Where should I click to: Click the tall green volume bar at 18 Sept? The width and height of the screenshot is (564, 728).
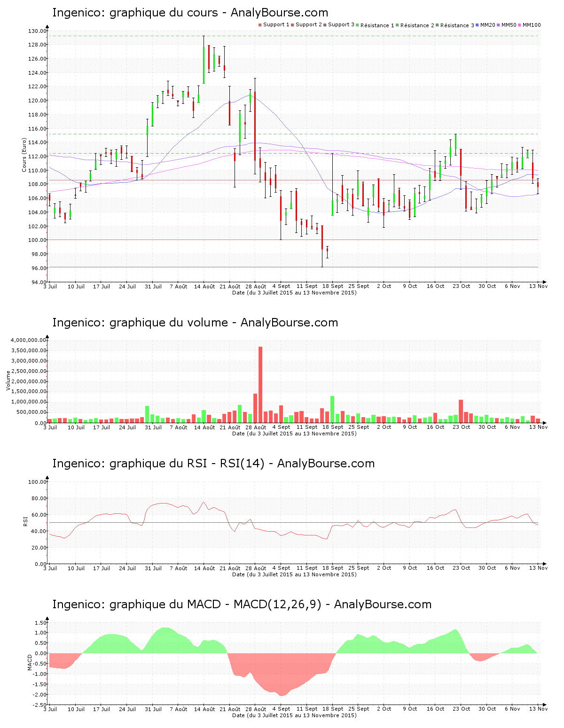coord(332,410)
